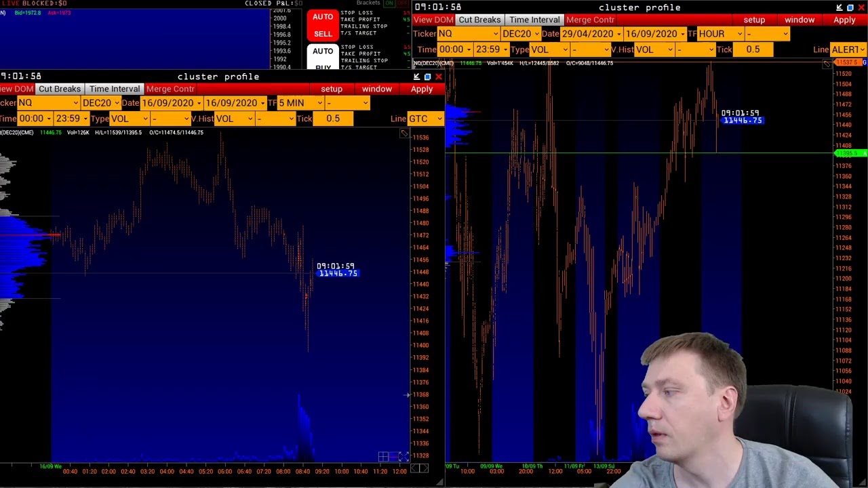Screen dimensions: 868x488
Task: Open 00:00 start time in 5 MIN window
Action: (35, 119)
